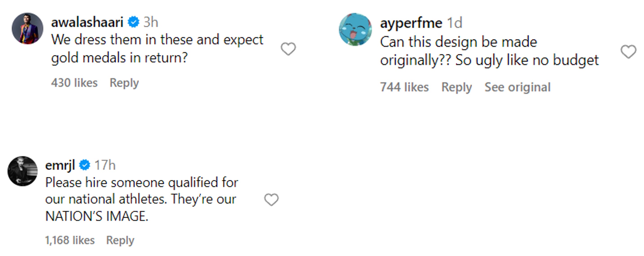The height and width of the screenshot is (256, 644).
Task: Open awalashaari's profile picture
Action: coord(27,29)
